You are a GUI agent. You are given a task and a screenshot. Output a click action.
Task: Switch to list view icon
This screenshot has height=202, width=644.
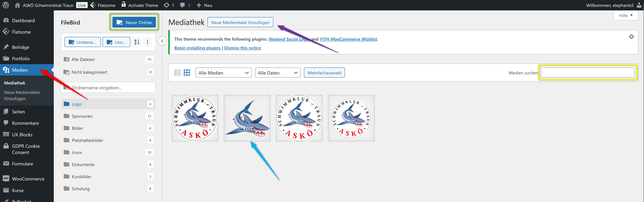click(177, 73)
